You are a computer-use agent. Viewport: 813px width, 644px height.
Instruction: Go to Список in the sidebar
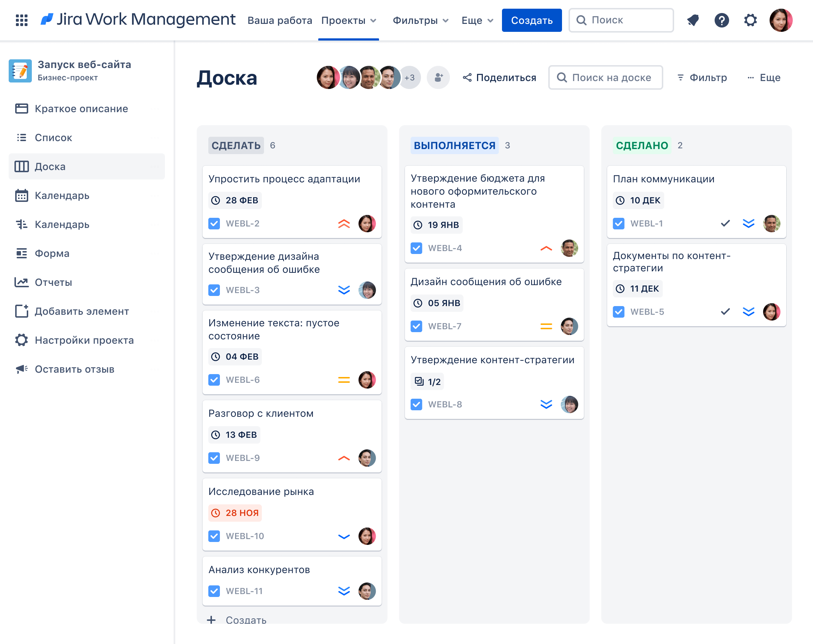tap(53, 137)
